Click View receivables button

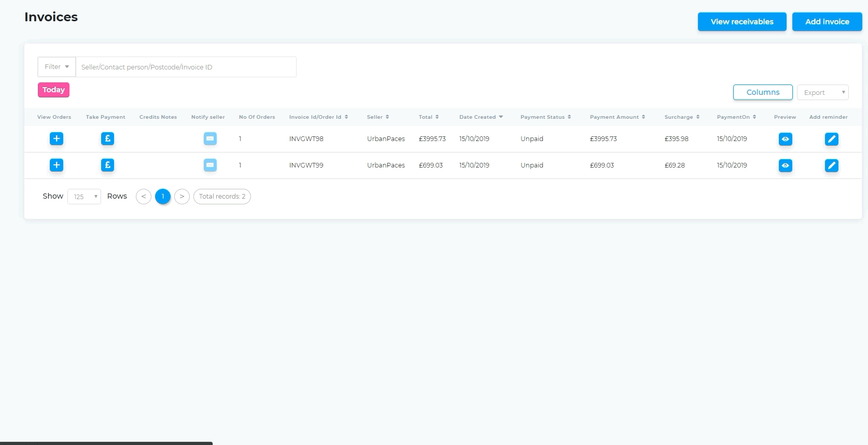pos(742,22)
